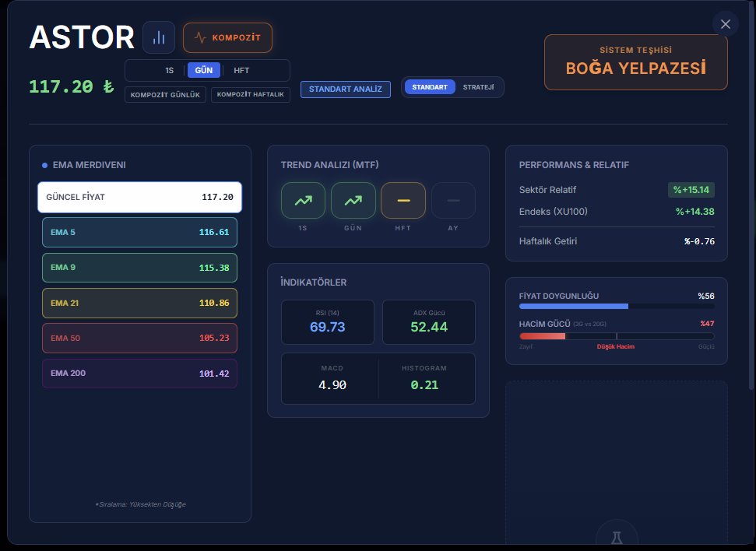This screenshot has height=551, width=756.
Task: Click the MACD value 4.90
Action: click(332, 384)
